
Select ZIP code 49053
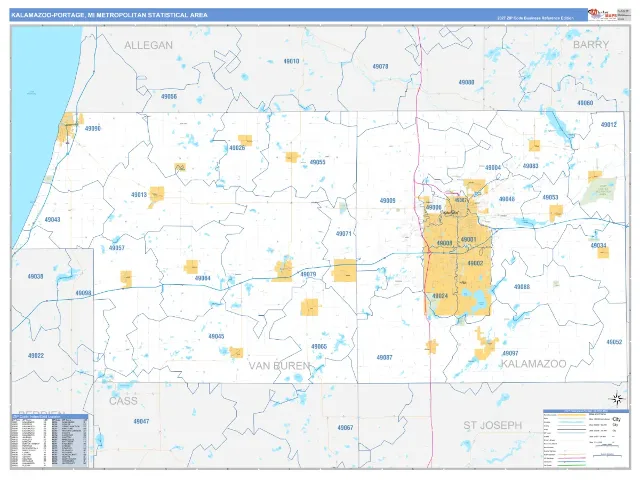pos(550,198)
